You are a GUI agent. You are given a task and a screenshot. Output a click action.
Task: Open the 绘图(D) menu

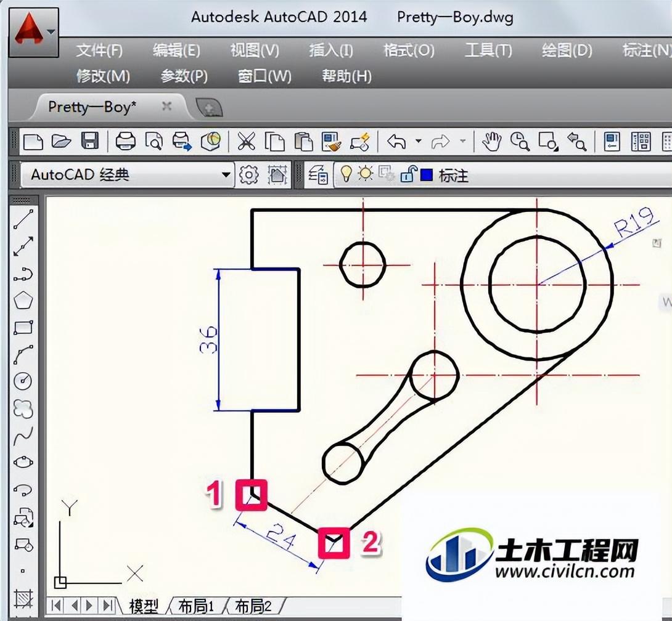567,51
